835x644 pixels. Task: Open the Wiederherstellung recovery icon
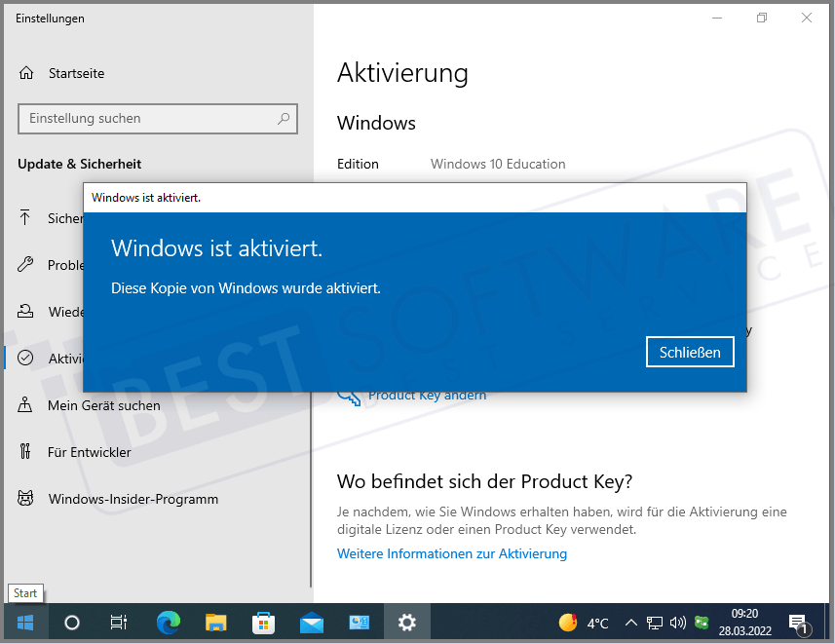tap(27, 312)
